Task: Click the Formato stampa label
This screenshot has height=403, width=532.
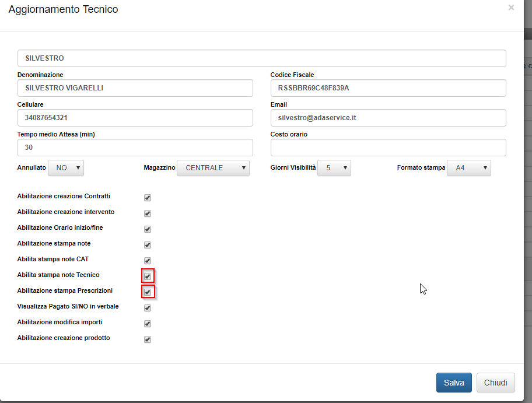Action: coord(421,167)
